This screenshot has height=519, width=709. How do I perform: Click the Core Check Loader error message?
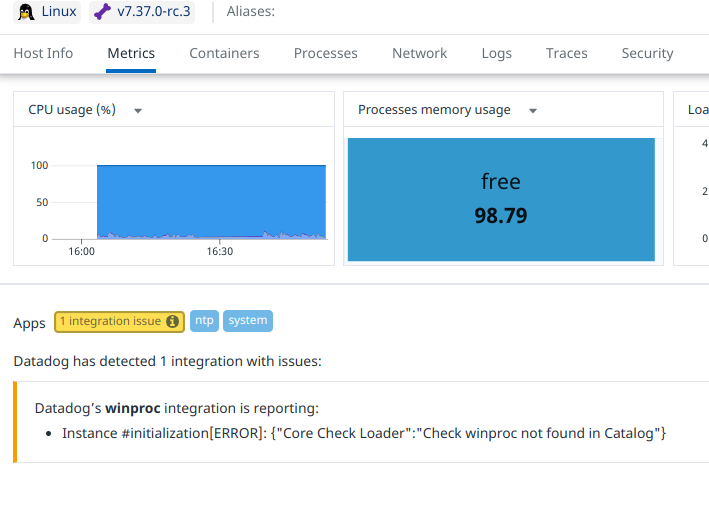coord(364,433)
